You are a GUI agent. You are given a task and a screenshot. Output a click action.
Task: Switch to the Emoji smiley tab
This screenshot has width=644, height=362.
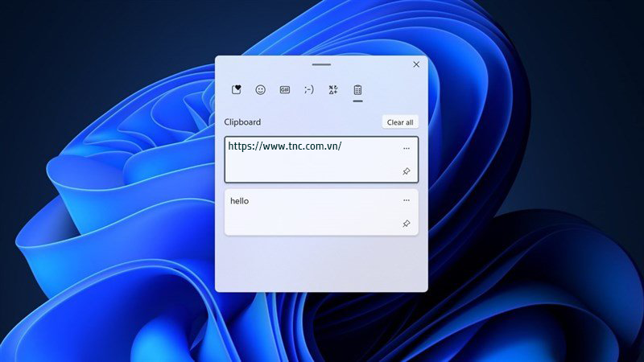(x=260, y=89)
